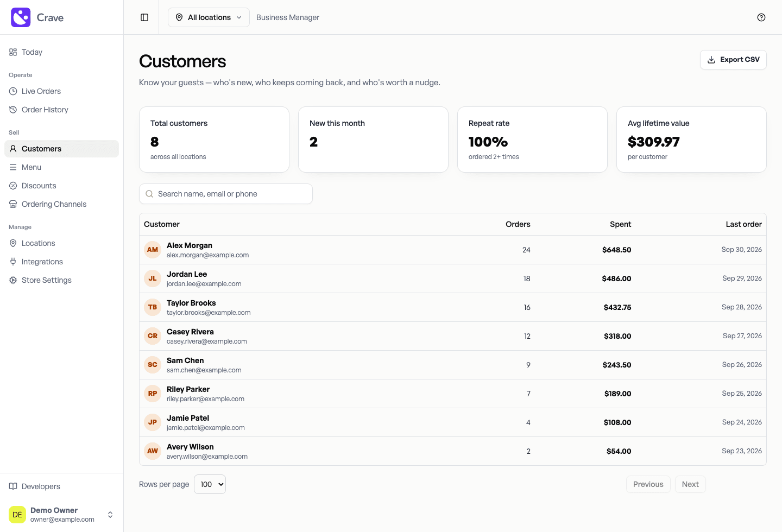The image size is (782, 532).
Task: Click the Ordering Channels storefront icon
Action: (x=13, y=204)
